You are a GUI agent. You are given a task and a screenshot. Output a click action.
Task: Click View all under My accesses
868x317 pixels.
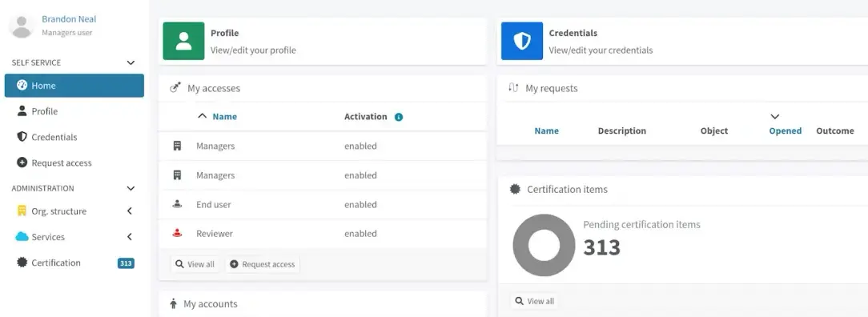[195, 264]
